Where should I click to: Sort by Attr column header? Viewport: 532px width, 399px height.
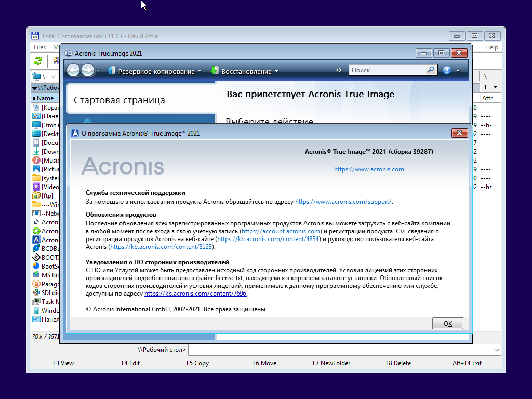point(487,98)
